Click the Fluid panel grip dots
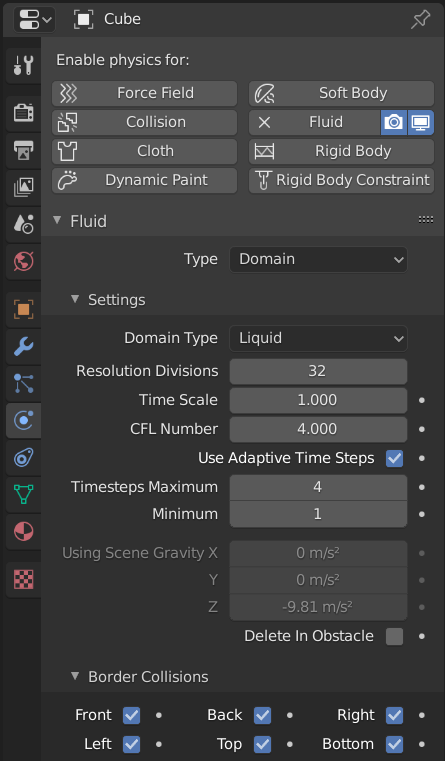The height and width of the screenshot is (761, 445). coord(426,220)
